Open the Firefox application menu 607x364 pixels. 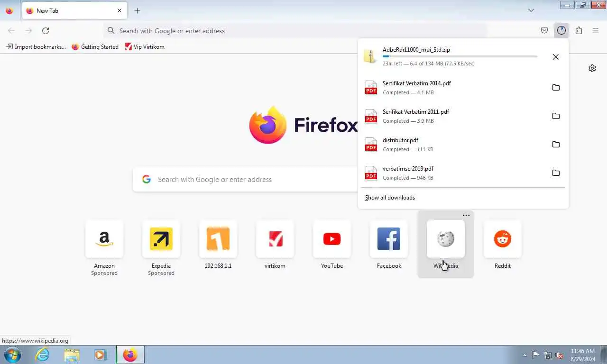[x=596, y=30]
